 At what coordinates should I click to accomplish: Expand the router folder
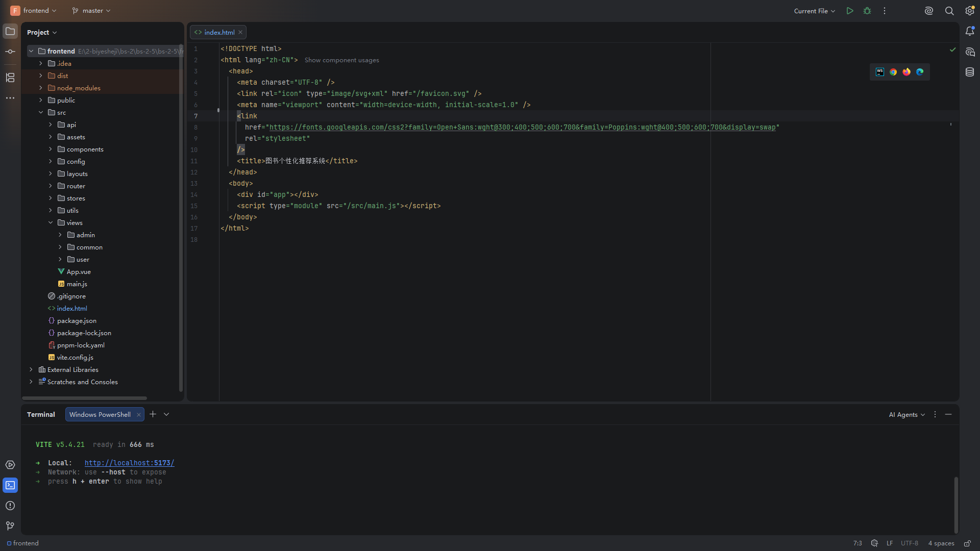point(51,186)
